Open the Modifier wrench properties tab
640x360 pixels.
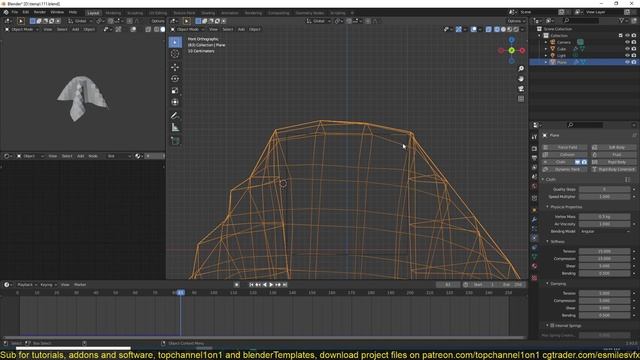[534, 220]
